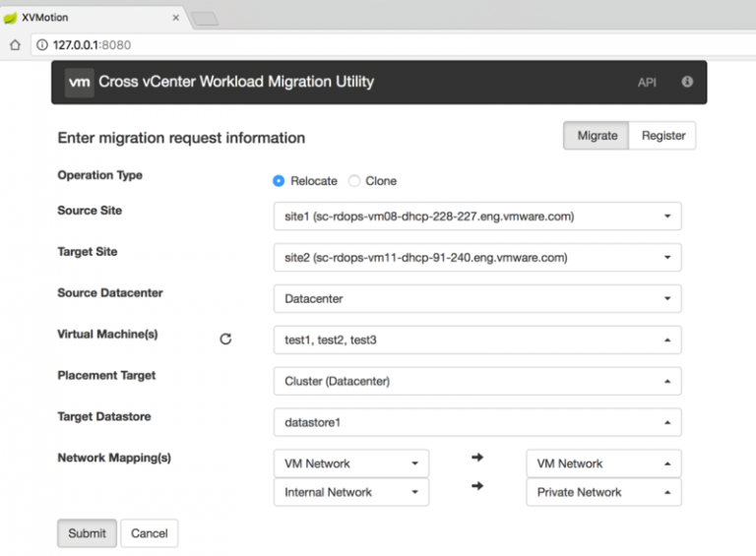
Task: Open the info icon in header
Action: tap(687, 82)
